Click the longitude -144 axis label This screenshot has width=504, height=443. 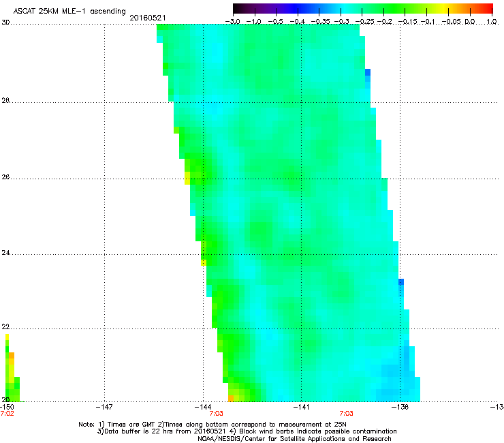coord(203,407)
